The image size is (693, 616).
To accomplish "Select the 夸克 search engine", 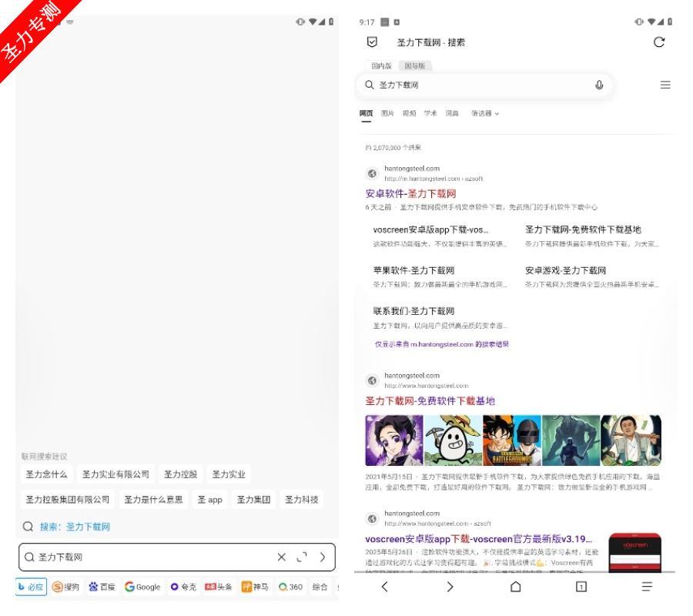I will pyautogui.click(x=183, y=587).
